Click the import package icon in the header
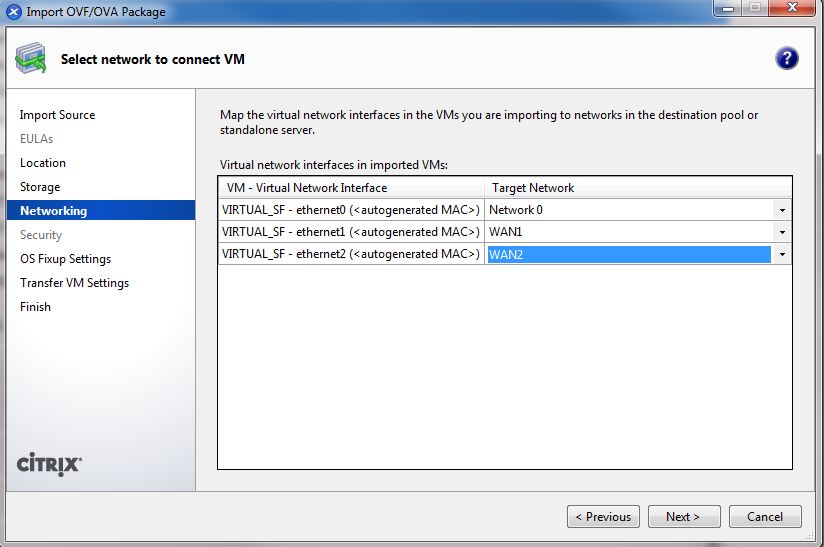This screenshot has height=547, width=824. 30,59
